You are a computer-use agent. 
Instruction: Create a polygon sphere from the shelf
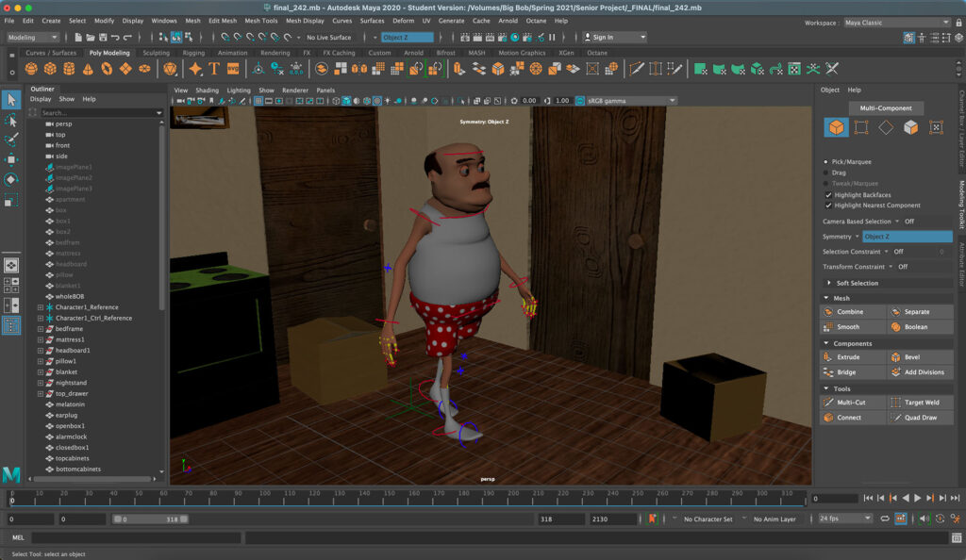coord(32,69)
